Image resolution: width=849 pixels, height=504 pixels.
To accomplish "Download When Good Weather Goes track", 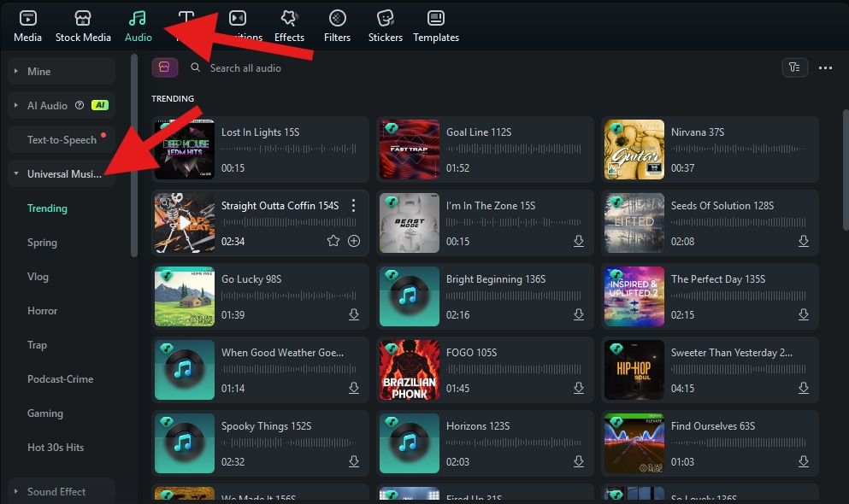I will tap(354, 389).
